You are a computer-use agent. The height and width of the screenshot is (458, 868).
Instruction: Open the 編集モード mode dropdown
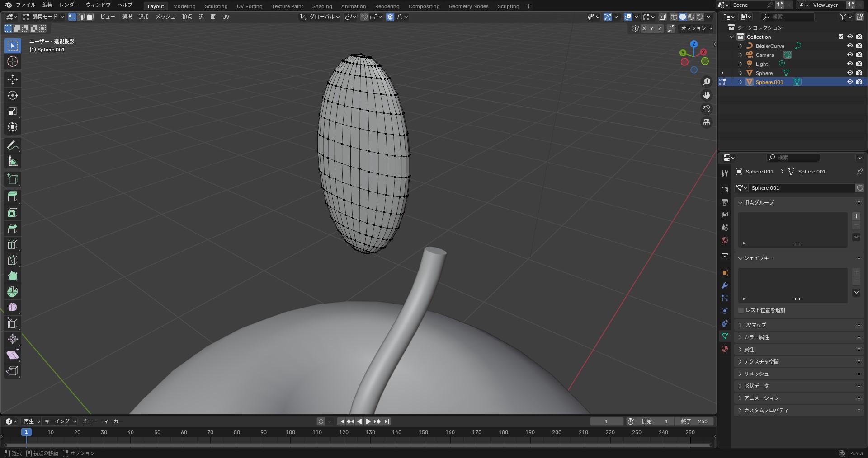click(43, 17)
